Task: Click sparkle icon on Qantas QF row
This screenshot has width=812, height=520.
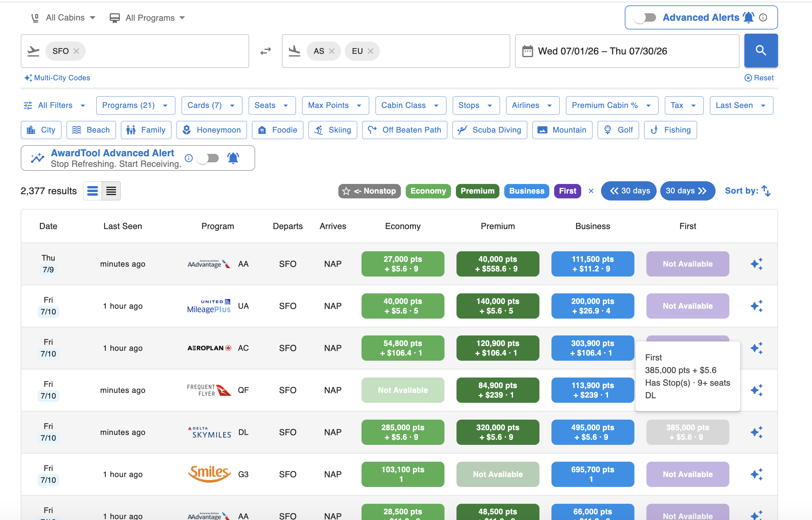Action: [756, 390]
